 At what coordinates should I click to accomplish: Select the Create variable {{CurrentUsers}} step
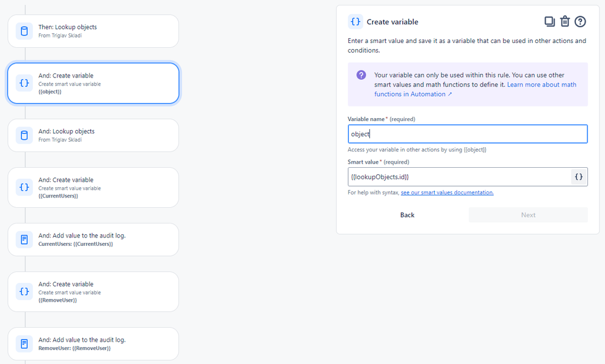93,187
